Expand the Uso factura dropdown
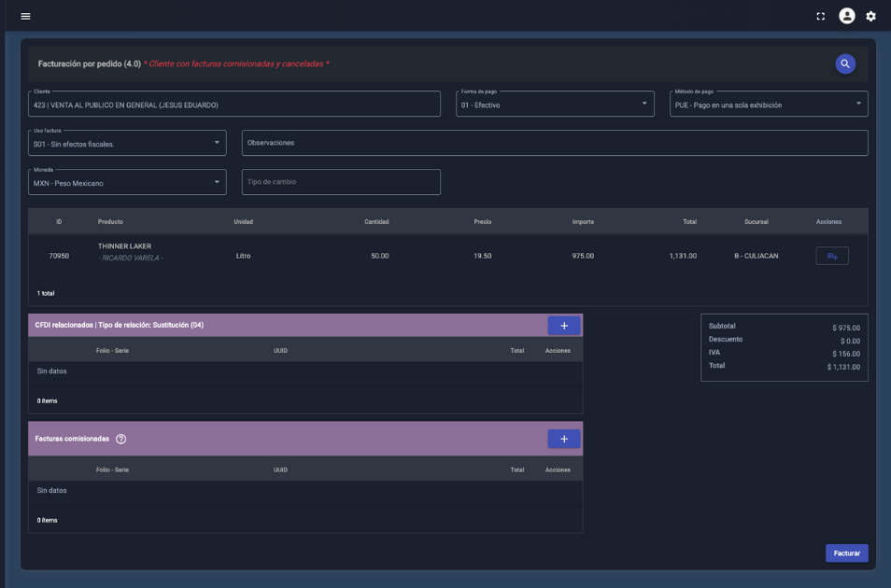Screen dimensions: 891x588 127,143
